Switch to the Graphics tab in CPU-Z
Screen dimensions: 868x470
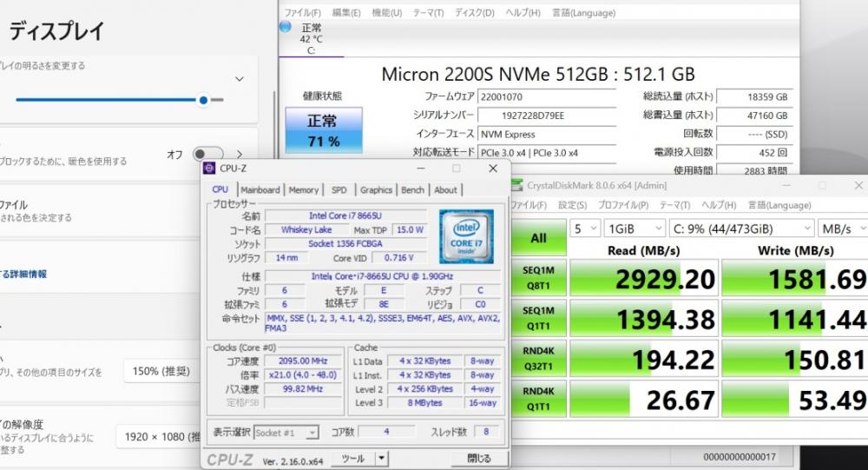tap(376, 189)
